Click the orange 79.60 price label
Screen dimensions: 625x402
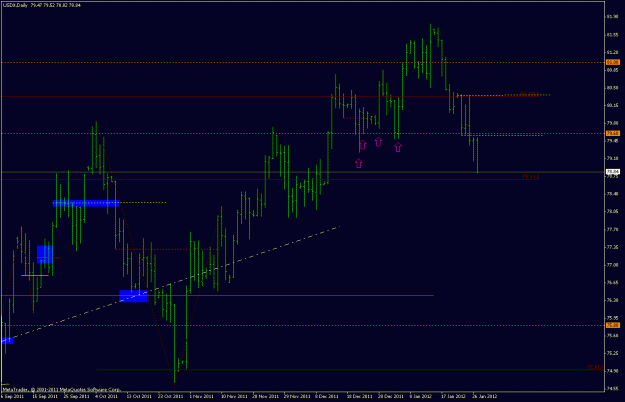pyautogui.click(x=613, y=133)
